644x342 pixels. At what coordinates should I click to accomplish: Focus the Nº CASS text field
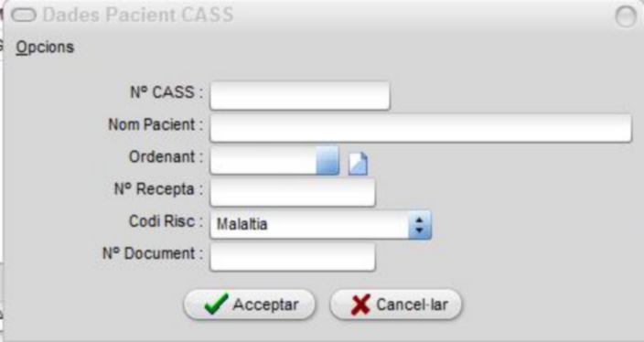click(300, 95)
